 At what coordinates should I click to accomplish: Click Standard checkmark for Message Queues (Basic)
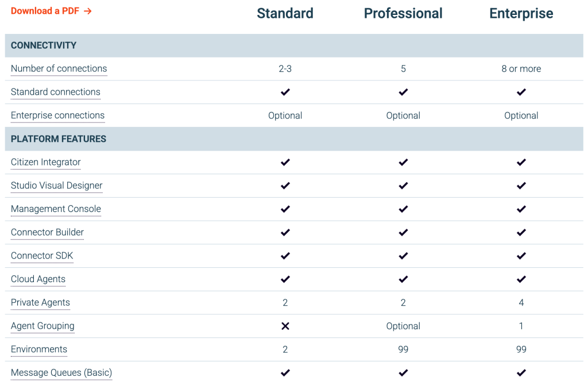(285, 373)
